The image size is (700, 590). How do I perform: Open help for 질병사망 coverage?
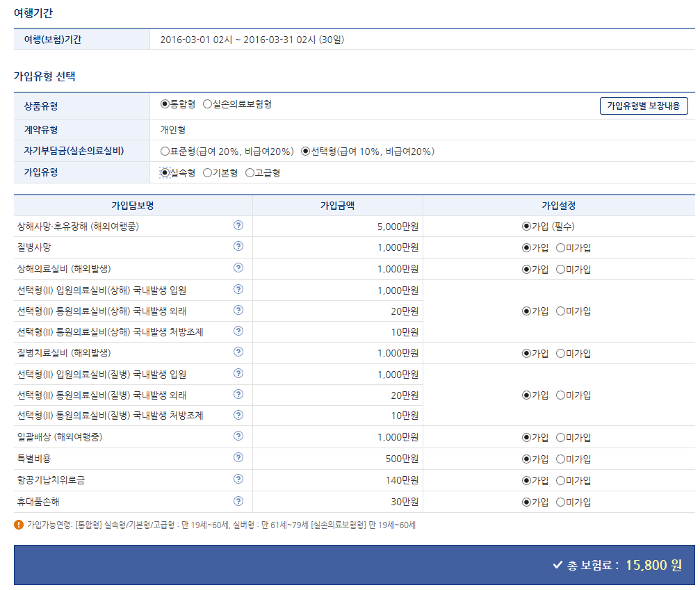coord(238,247)
